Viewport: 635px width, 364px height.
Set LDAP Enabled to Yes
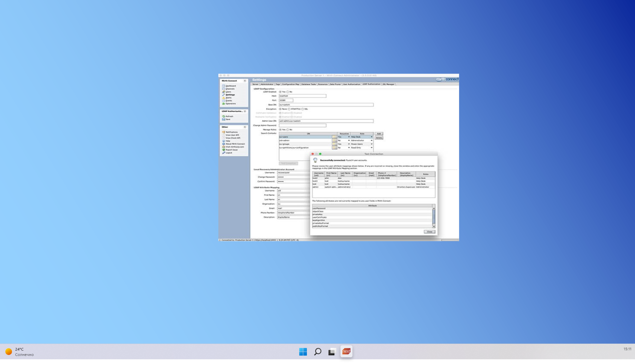[x=280, y=92]
